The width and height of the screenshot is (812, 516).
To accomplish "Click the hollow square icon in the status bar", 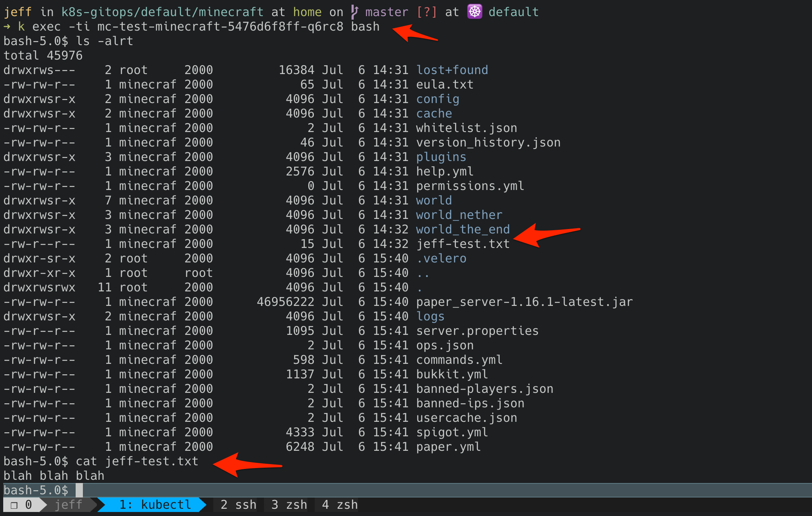I will [14, 504].
